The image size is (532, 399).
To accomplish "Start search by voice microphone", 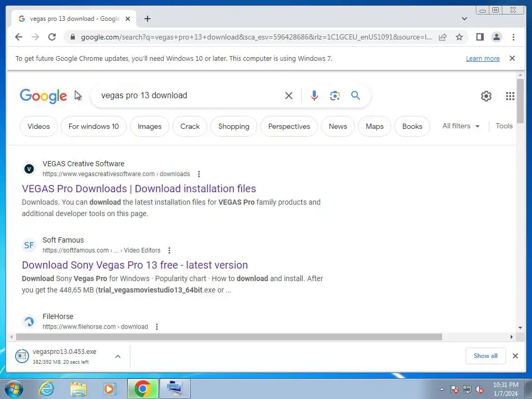I will tap(314, 96).
